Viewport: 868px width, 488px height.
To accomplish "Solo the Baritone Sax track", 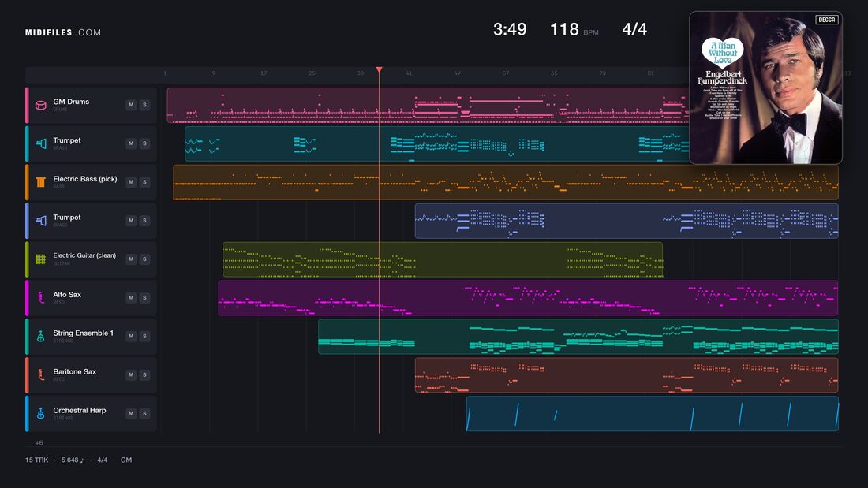I will pos(144,374).
